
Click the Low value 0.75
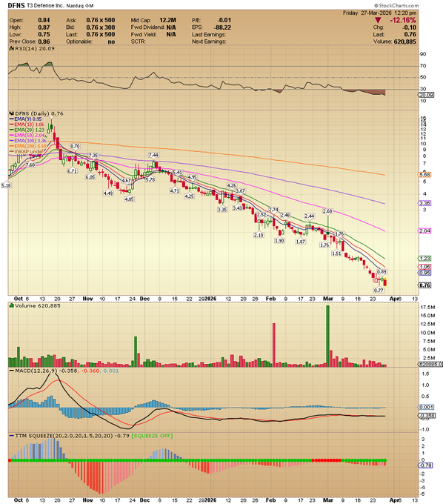pyautogui.click(x=44, y=34)
